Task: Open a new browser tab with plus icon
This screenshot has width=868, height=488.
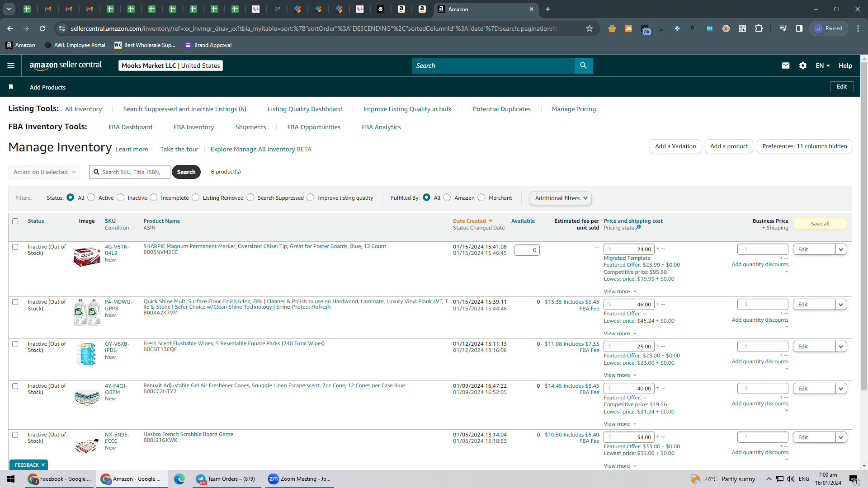Action: pos(548,9)
